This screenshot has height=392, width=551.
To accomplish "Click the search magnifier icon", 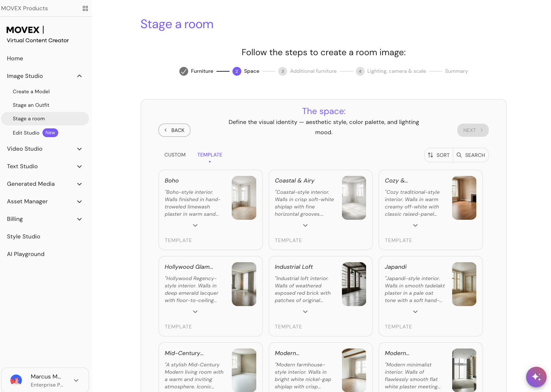I will pos(459,155).
